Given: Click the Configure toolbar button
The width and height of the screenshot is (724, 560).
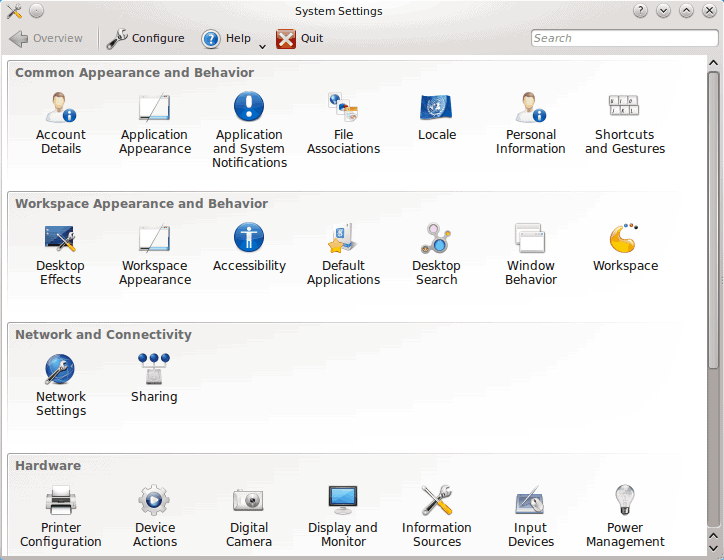Looking at the screenshot, I should click(x=146, y=39).
